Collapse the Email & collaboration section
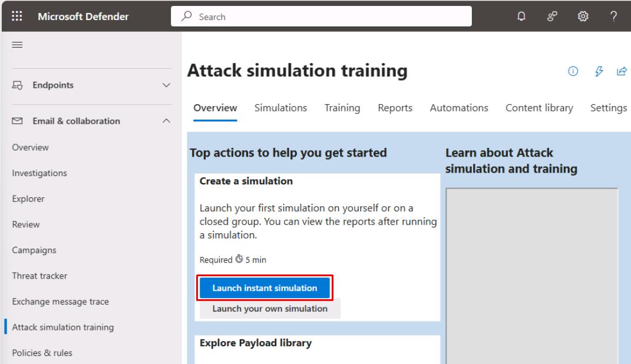This screenshot has height=364, width=631. [x=166, y=121]
